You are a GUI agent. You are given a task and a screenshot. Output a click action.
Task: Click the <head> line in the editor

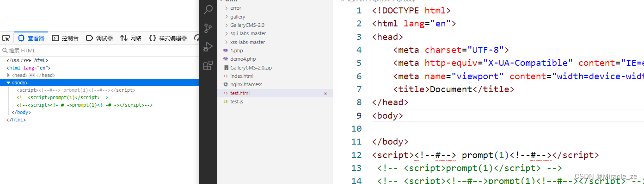387,37
